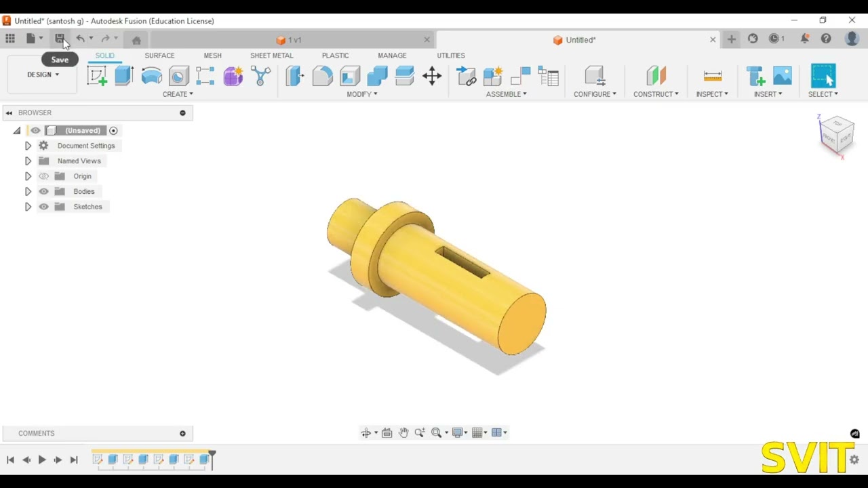Select the Shell tool
Screen dimensions: 868x488
[350, 76]
